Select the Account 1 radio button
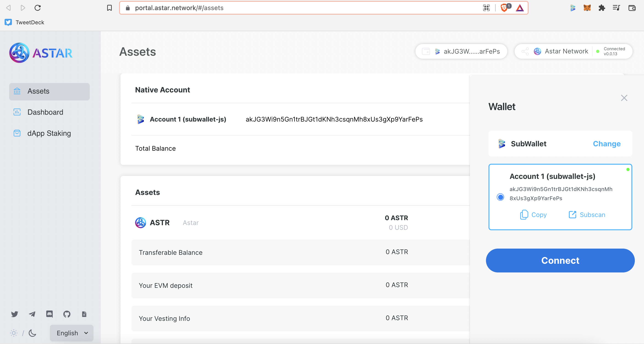The height and width of the screenshot is (344, 644). click(500, 197)
